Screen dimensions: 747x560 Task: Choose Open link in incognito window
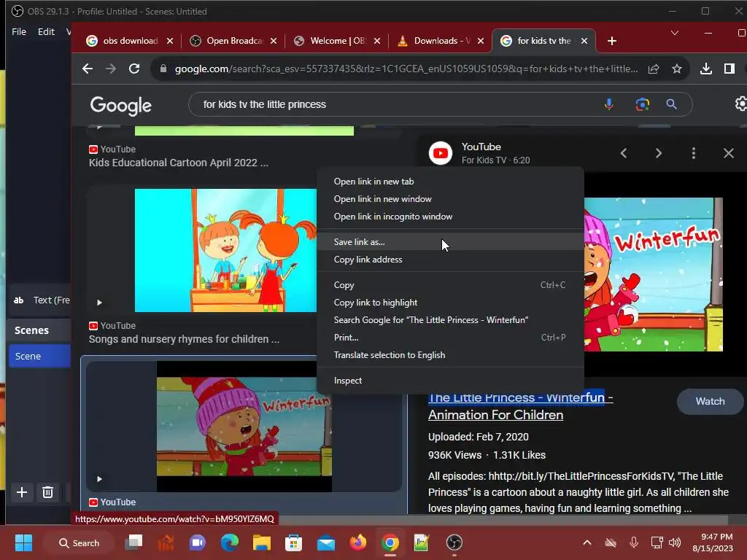pos(450,217)
